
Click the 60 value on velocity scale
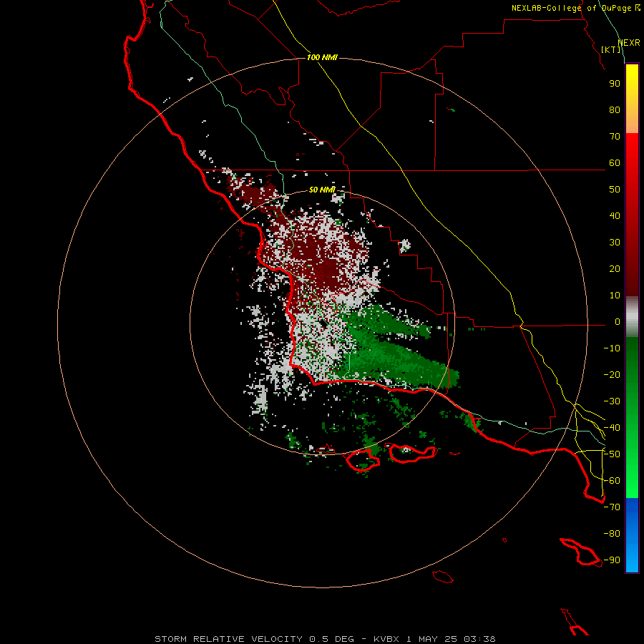(615, 163)
